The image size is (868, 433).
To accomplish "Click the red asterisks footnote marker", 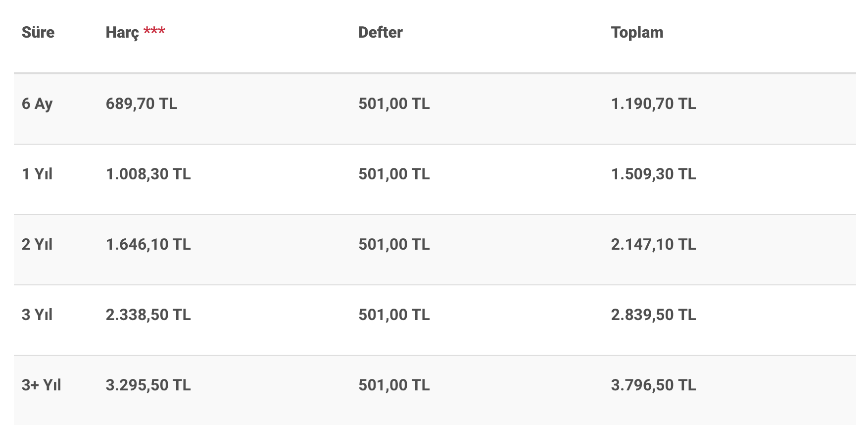I will tap(154, 32).
